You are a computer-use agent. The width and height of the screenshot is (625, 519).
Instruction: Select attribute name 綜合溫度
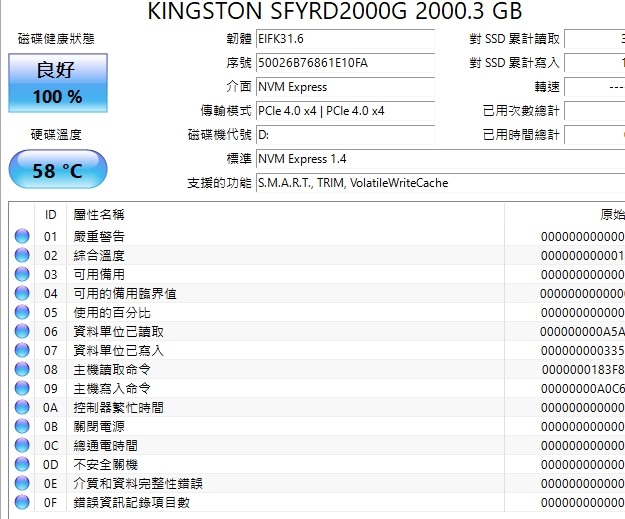[99, 256]
